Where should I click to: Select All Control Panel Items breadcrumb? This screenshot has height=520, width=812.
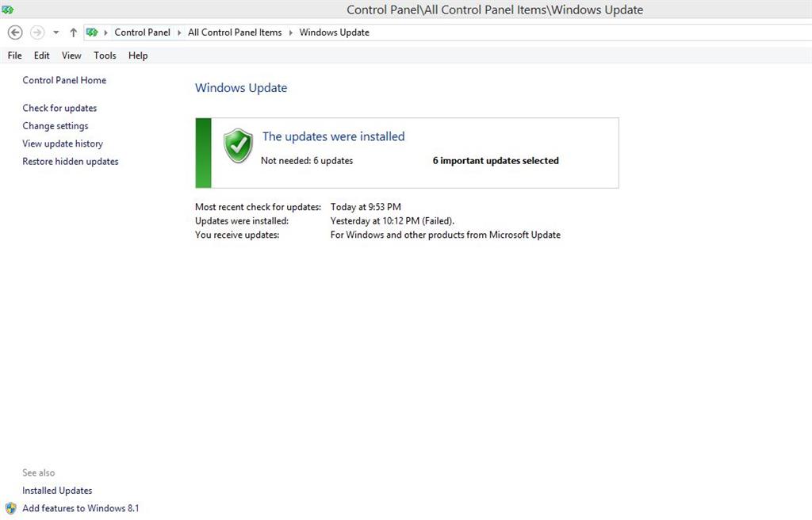point(235,32)
